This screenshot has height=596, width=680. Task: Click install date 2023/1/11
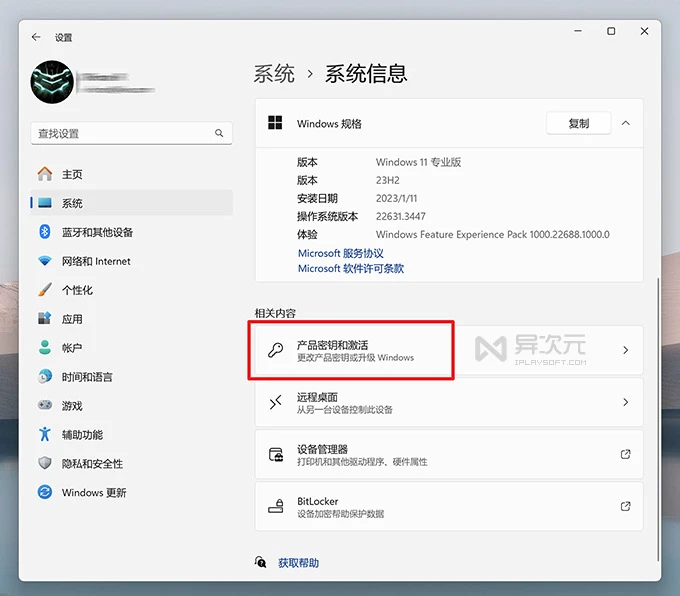pyautogui.click(x=396, y=198)
